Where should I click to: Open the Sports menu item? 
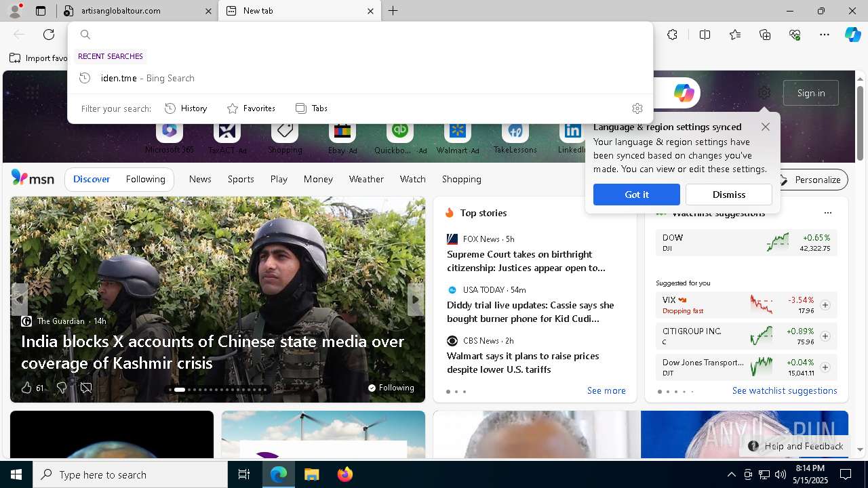(241, 179)
